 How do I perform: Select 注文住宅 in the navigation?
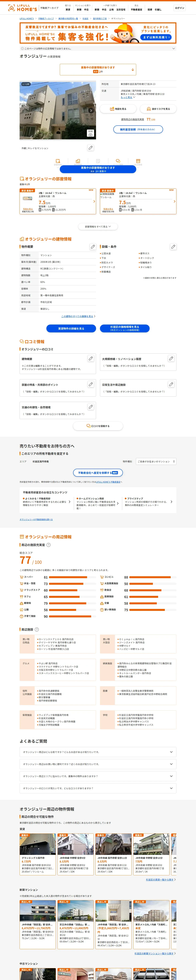[121, 9]
